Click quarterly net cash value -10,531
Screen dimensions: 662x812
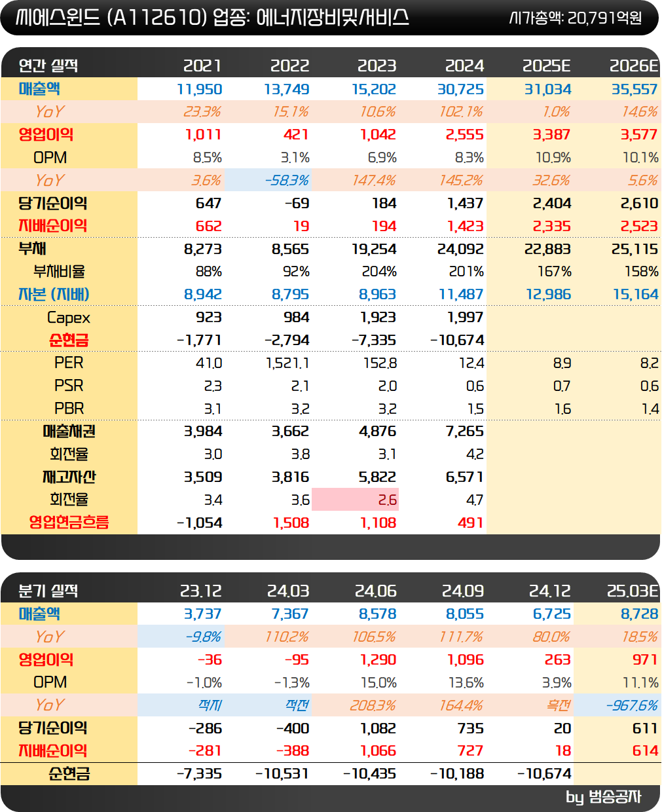click(x=282, y=773)
